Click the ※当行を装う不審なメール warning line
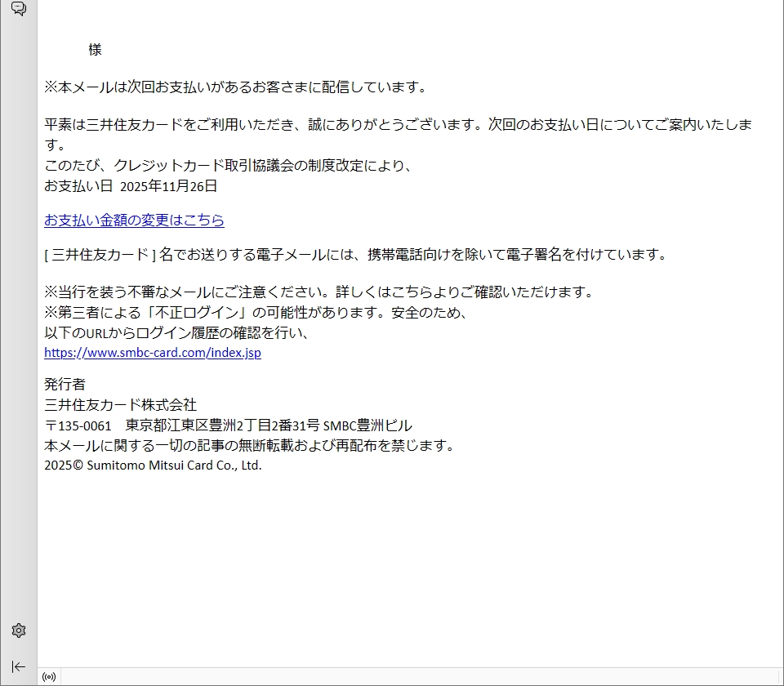Screen dimensions: 784x686 [x=318, y=292]
